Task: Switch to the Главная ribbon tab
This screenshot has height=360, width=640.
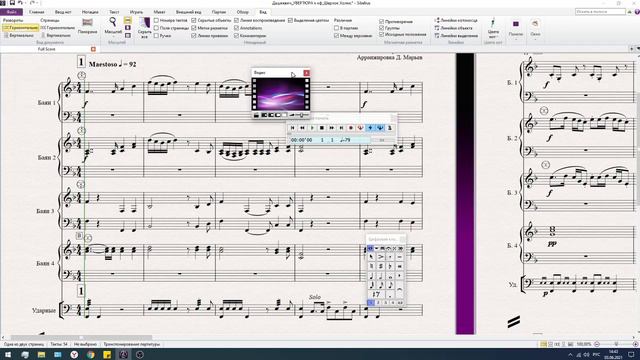Action: tap(36, 12)
